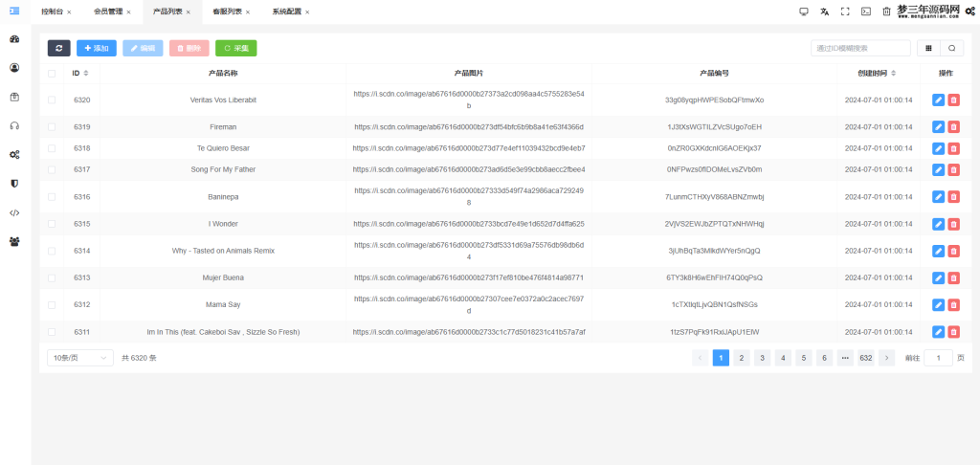Click the red delete icon for row 6315
Image resolution: width=980 pixels, height=465 pixels.
953,224
